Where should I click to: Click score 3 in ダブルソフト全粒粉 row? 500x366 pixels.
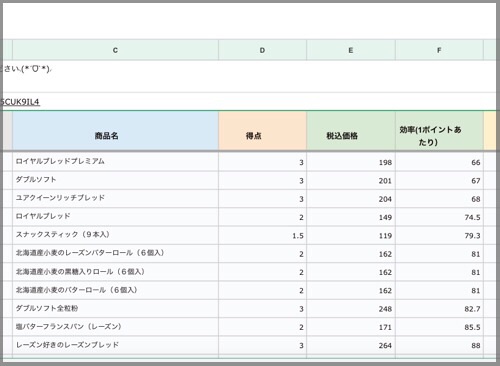click(x=262, y=309)
